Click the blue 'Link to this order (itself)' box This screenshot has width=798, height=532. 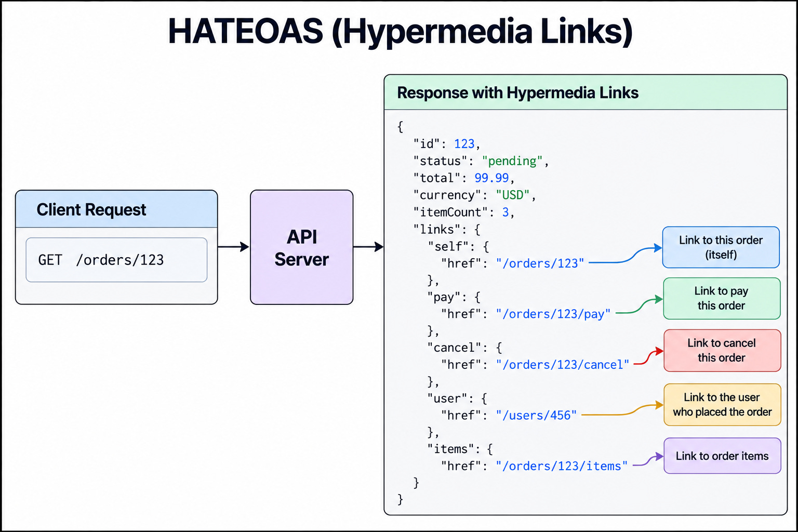click(721, 247)
